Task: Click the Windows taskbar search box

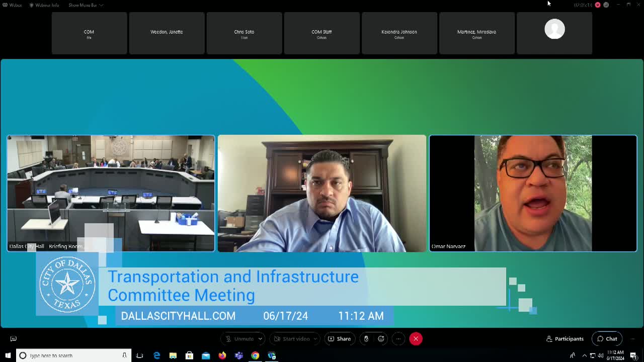Action: (x=73, y=355)
